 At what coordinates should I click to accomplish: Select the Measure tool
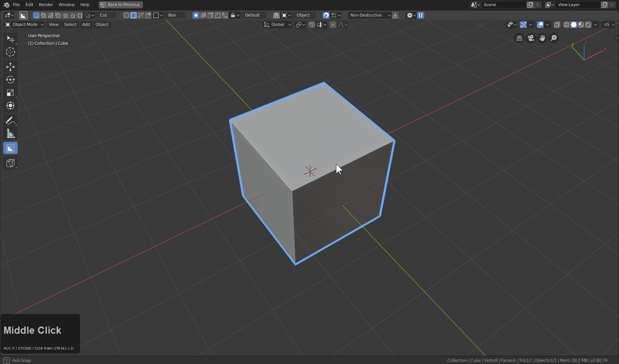[10, 134]
